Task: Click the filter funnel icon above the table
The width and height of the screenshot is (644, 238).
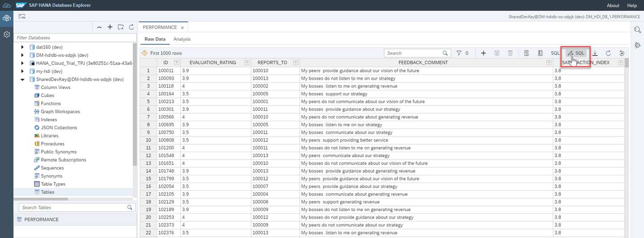Action: point(459,53)
